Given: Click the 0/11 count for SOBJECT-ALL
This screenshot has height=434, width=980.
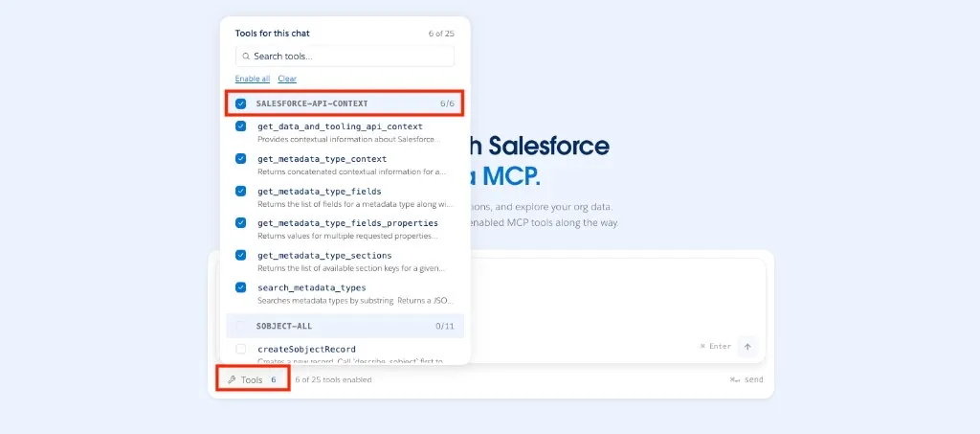Looking at the screenshot, I should [x=445, y=326].
